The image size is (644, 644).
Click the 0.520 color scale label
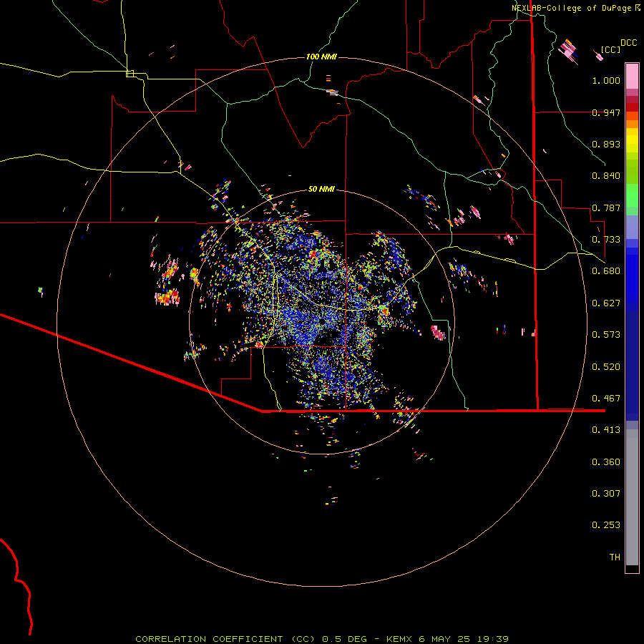pos(606,367)
